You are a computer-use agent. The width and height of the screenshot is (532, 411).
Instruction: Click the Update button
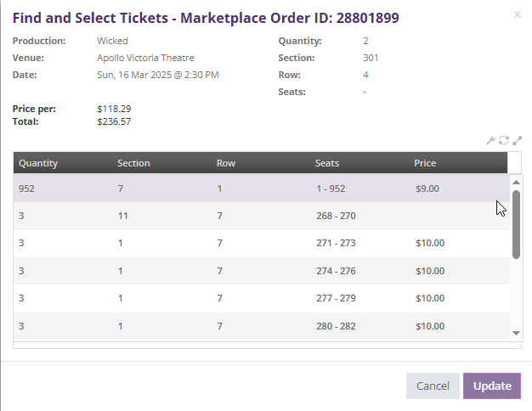tap(492, 386)
